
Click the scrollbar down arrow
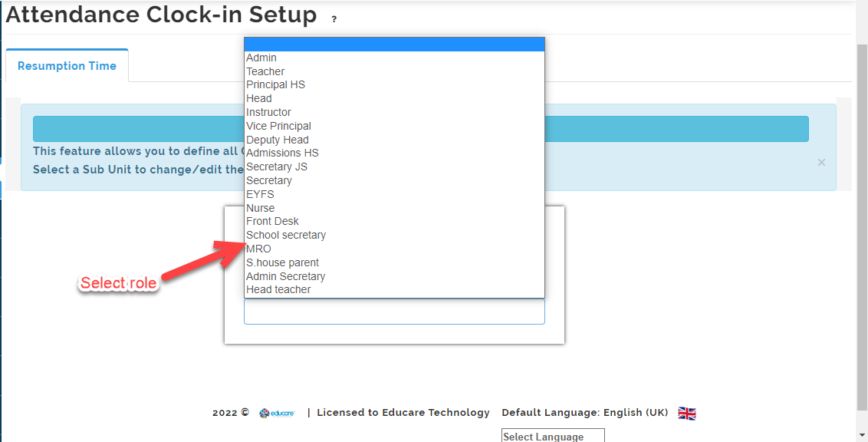862,437
